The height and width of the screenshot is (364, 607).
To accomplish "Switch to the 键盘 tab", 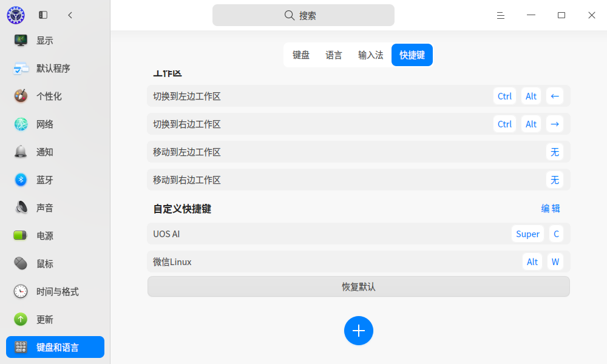I will point(301,55).
